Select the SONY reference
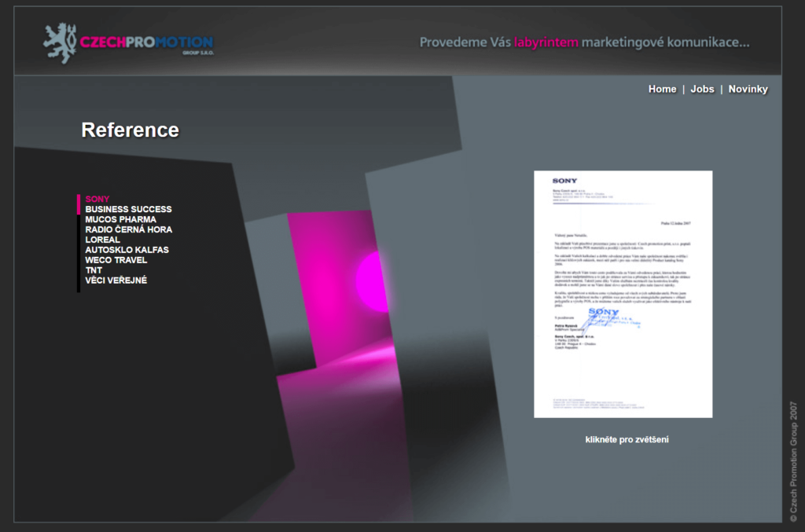Image resolution: width=805 pixels, height=532 pixels. pos(97,199)
